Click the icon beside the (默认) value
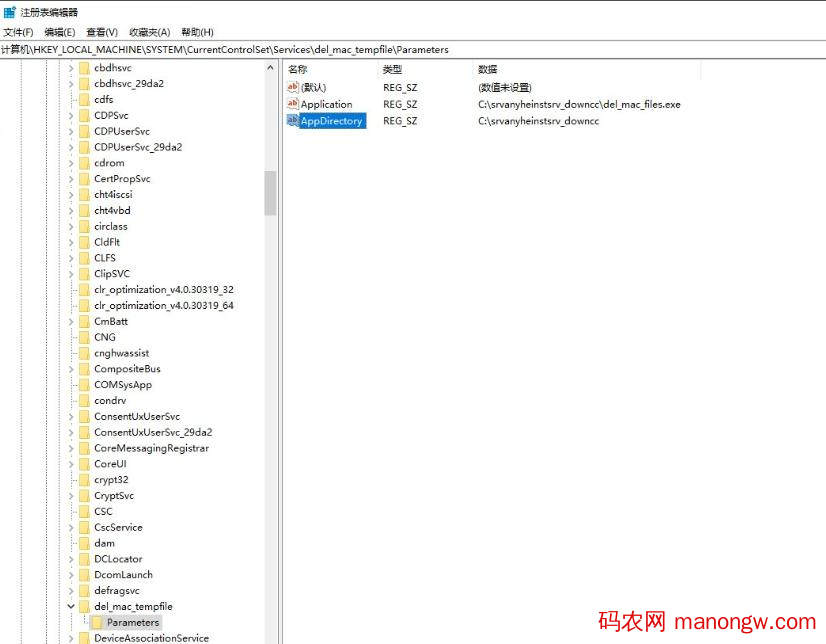The width and height of the screenshot is (826, 644). point(293,87)
